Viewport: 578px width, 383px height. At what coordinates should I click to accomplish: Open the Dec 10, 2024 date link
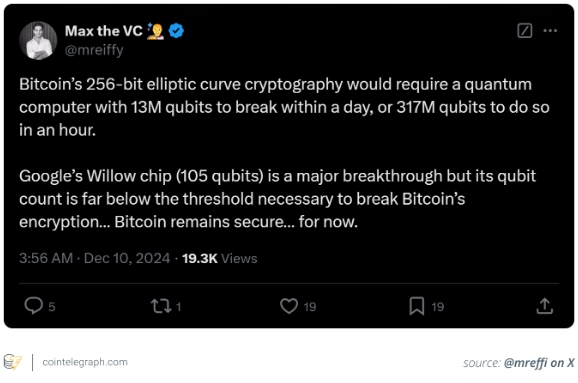(127, 258)
